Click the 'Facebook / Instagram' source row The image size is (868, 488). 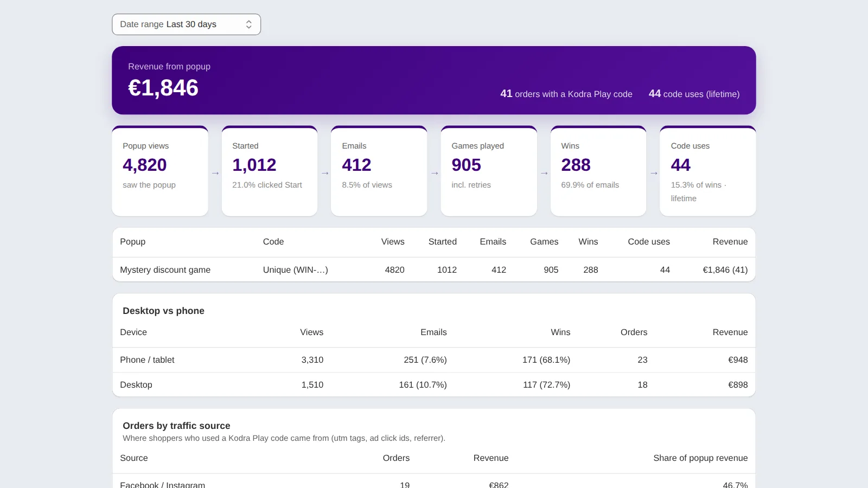pos(434,482)
